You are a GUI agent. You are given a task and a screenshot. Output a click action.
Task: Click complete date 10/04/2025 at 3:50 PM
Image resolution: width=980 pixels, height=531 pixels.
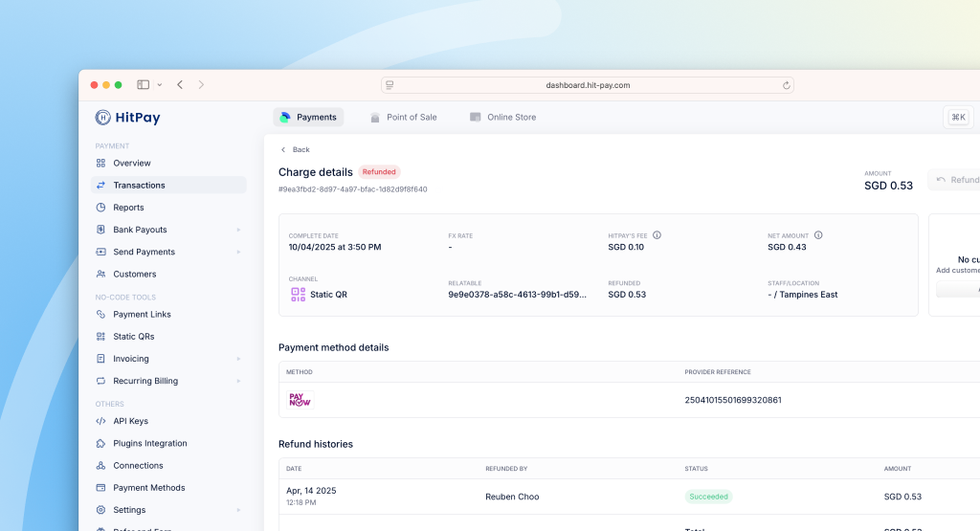coord(335,247)
